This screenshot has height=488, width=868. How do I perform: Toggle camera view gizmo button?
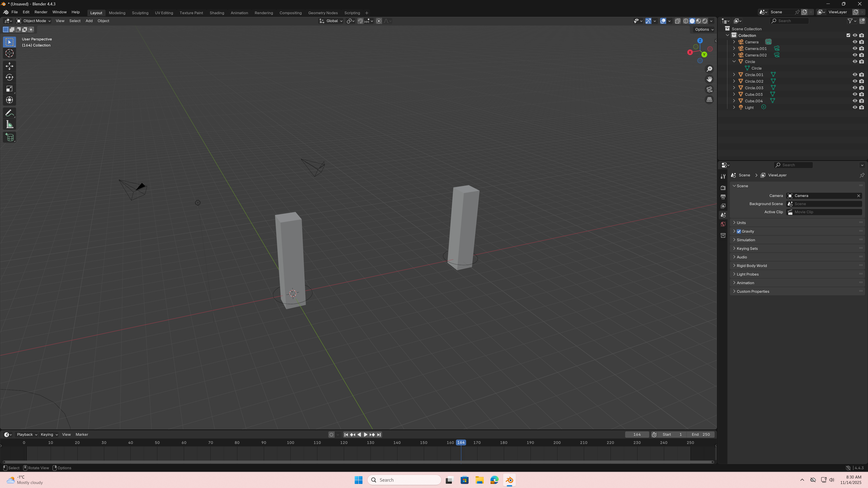coord(709,89)
